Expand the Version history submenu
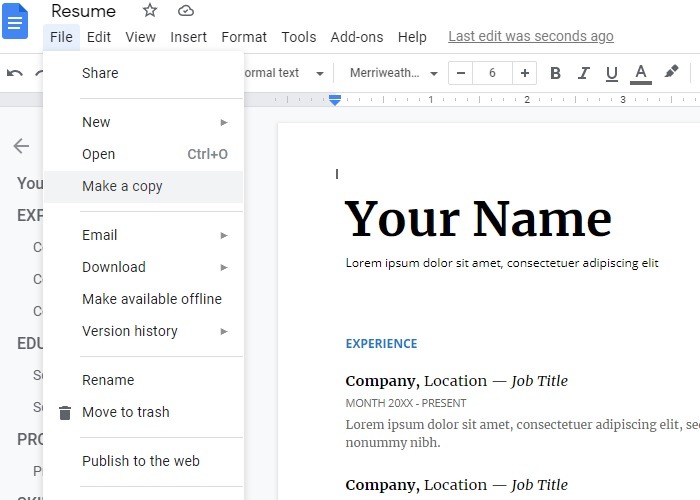This screenshot has height=500, width=700. point(143,331)
